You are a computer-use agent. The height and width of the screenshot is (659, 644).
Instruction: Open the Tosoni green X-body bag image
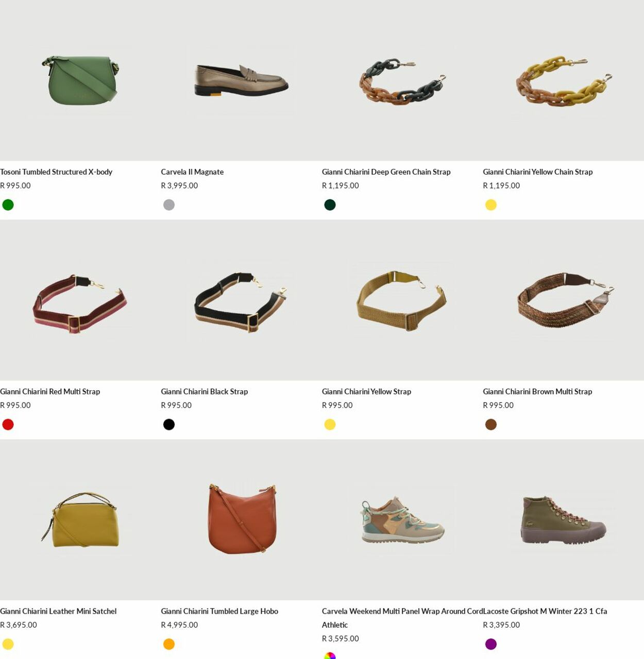coord(80,80)
